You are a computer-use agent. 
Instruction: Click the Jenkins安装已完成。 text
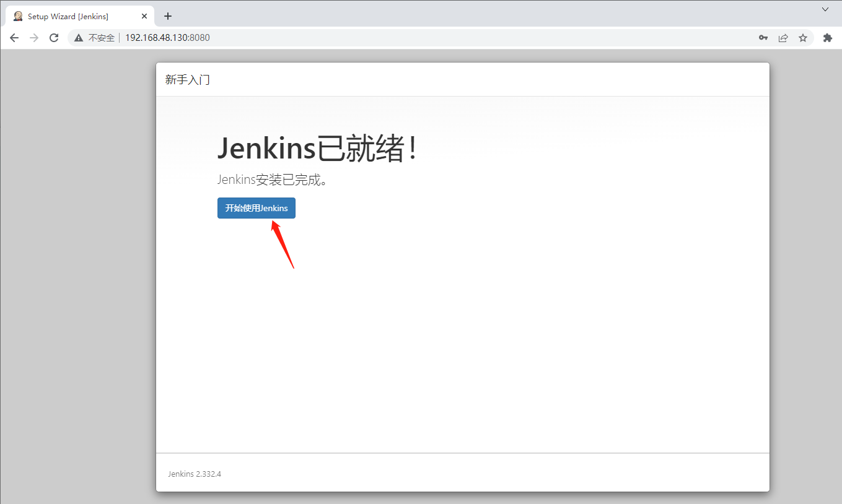(272, 180)
